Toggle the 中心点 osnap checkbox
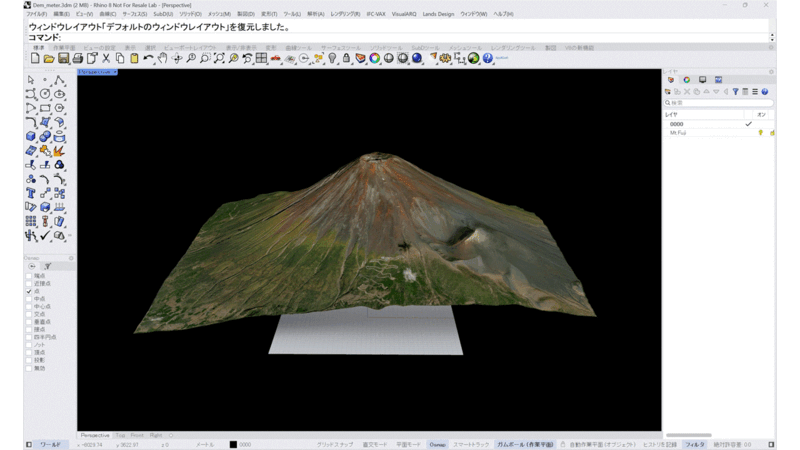800x450 pixels. coord(29,307)
